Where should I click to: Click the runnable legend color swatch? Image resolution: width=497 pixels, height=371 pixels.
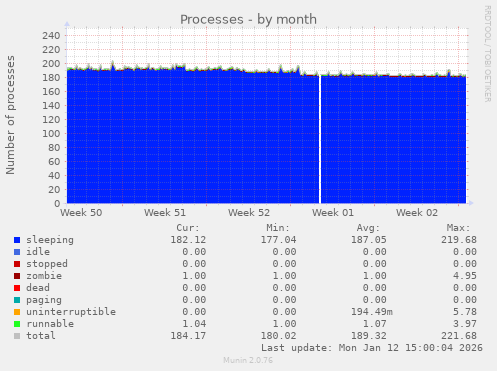tap(17, 324)
